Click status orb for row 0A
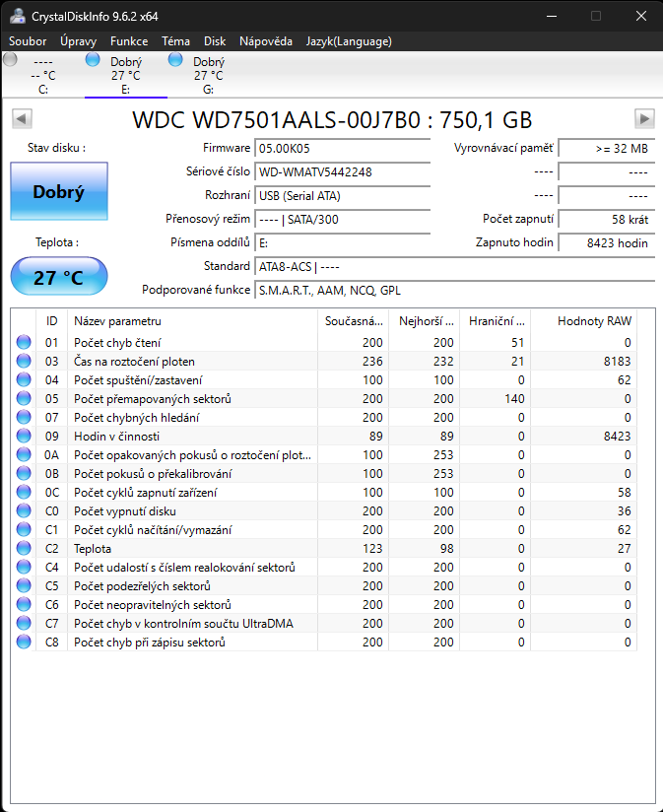Viewport: 663px width, 812px height. 24,454
